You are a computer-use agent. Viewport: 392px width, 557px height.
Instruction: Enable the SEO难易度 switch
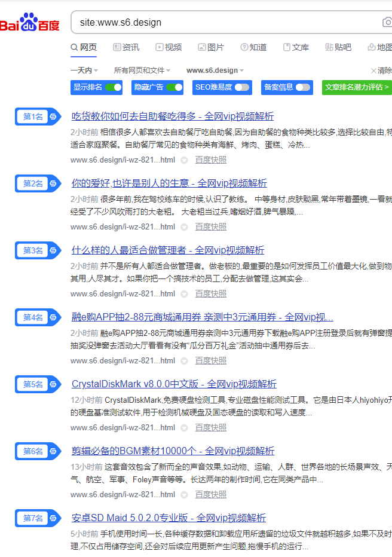pos(242,87)
